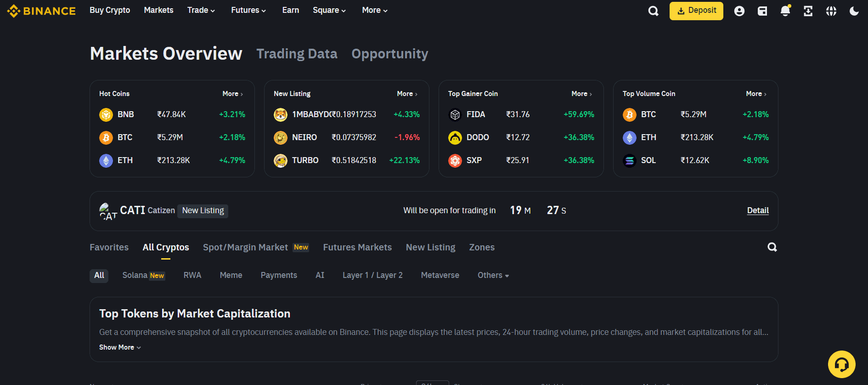Screen dimensions: 868x385
Task: Select the SOL coin icon
Action: [x=630, y=160]
